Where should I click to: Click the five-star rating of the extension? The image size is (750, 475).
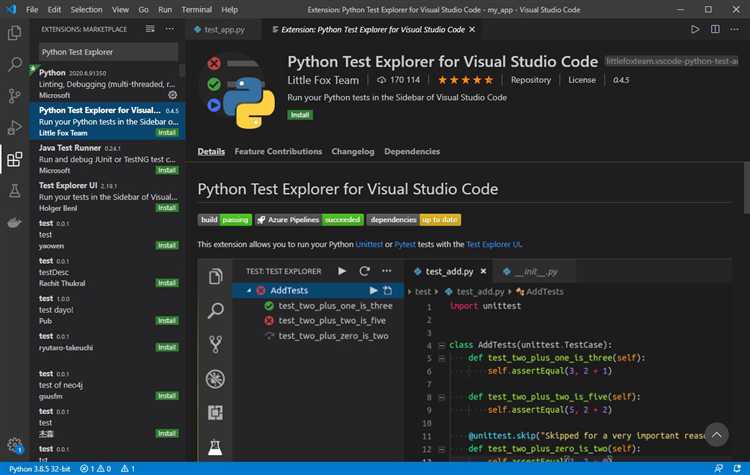pos(465,80)
